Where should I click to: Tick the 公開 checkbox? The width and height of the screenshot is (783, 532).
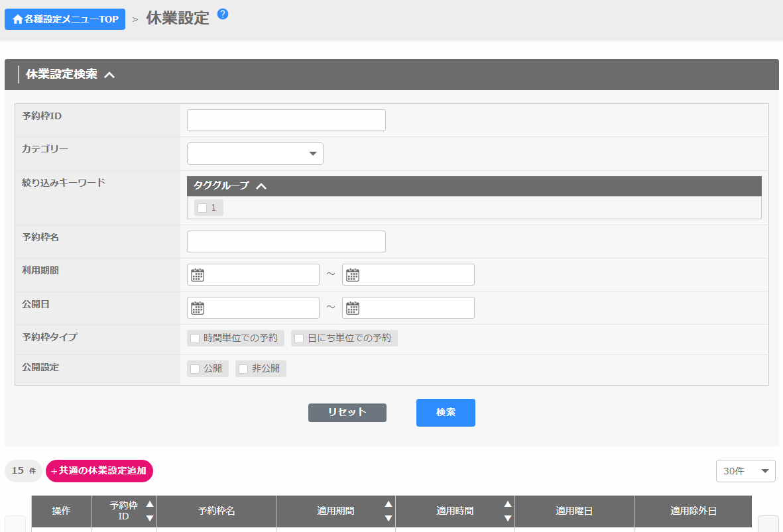coord(195,369)
